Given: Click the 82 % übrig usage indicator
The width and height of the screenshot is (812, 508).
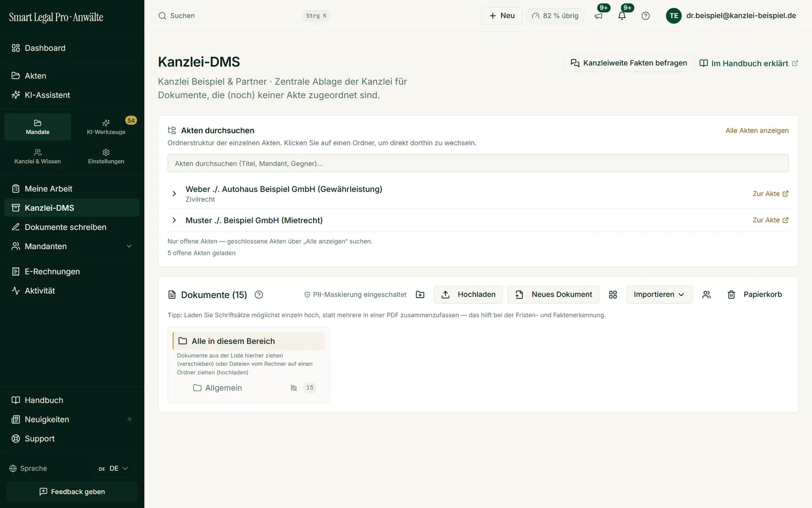Looking at the screenshot, I should click(x=555, y=16).
